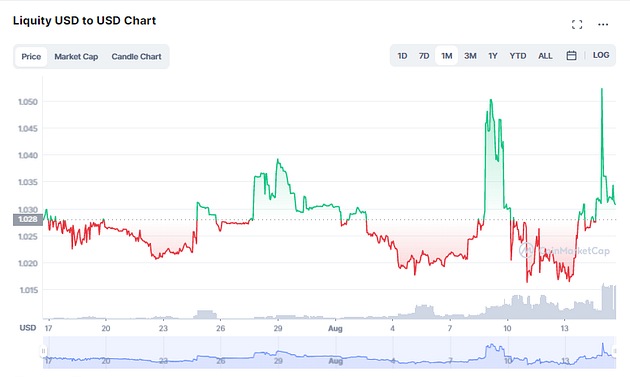Switch to the Price tab
630x377 pixels.
point(31,56)
